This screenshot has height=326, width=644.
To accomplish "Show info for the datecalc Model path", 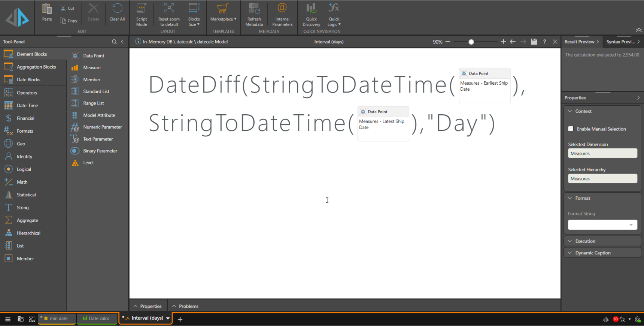I will (138, 42).
